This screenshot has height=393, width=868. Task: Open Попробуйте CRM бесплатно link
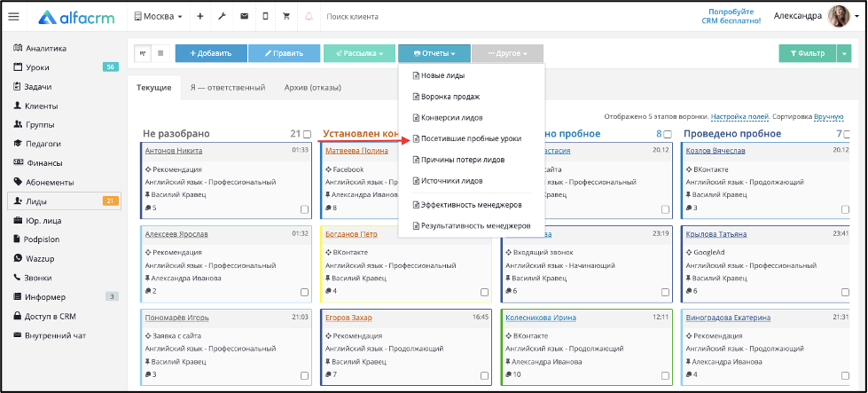pyautogui.click(x=731, y=16)
